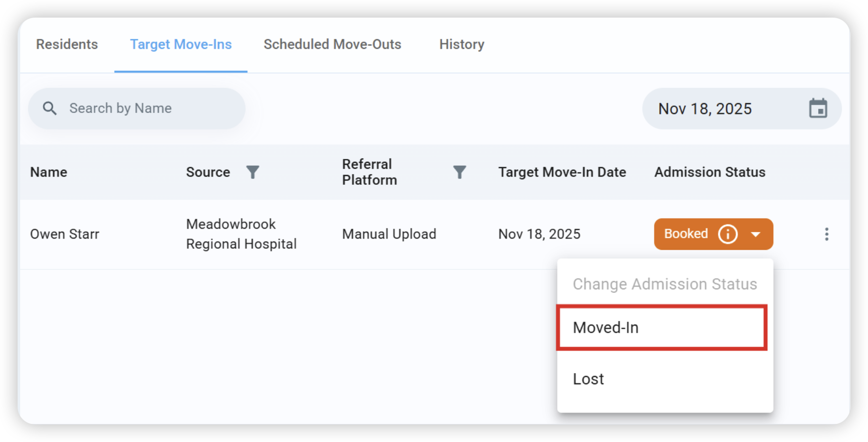868x442 pixels.
Task: Click the Owen Starr name cell
Action: click(65, 234)
